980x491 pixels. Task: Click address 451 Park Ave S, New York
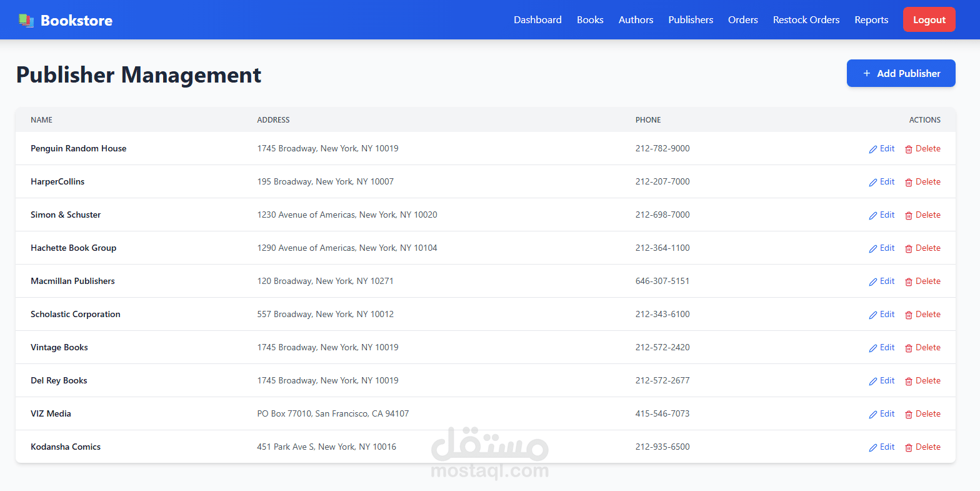pyautogui.click(x=327, y=447)
